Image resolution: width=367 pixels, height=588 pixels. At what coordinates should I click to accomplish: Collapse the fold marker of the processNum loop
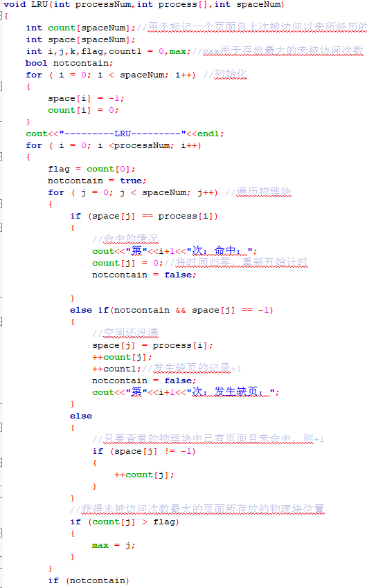(x=1, y=157)
